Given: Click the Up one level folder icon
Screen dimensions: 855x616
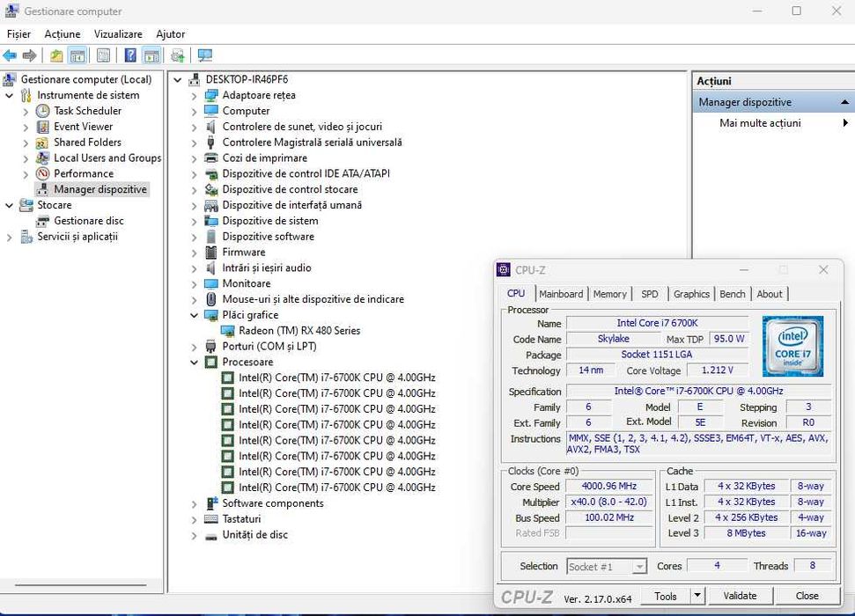Looking at the screenshot, I should point(56,55).
